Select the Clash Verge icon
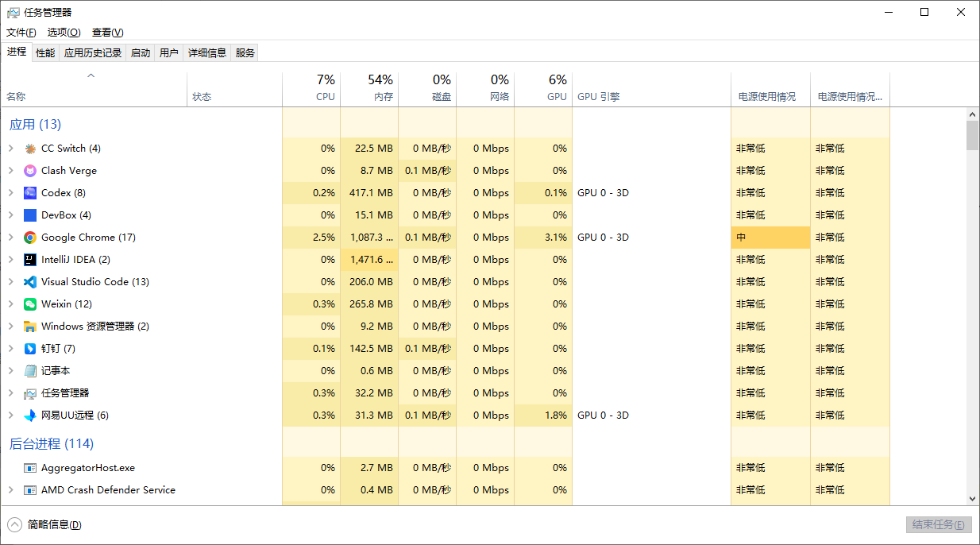 [30, 171]
